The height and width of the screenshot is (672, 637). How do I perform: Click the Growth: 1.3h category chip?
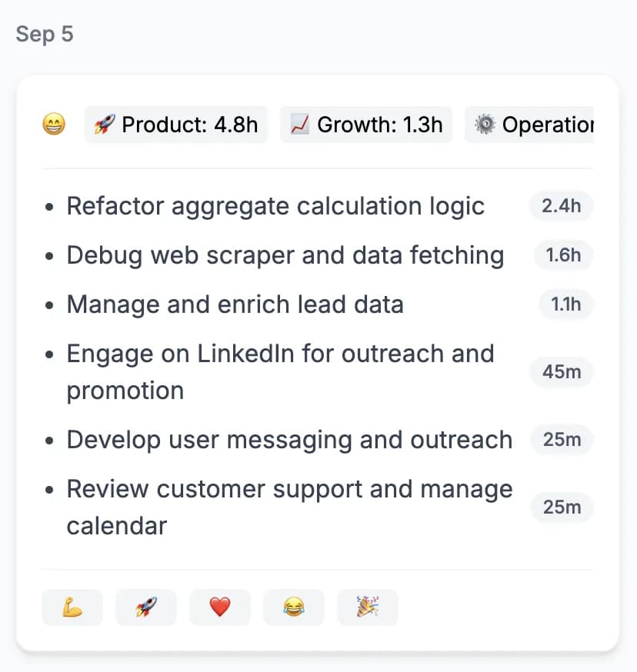click(x=366, y=125)
